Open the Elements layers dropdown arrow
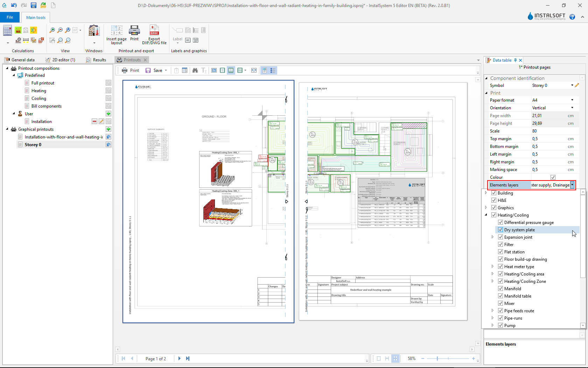The height and width of the screenshot is (368, 588). point(572,185)
